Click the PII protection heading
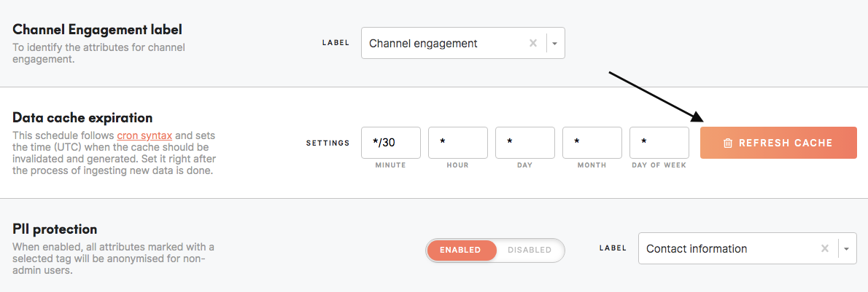 click(55, 229)
